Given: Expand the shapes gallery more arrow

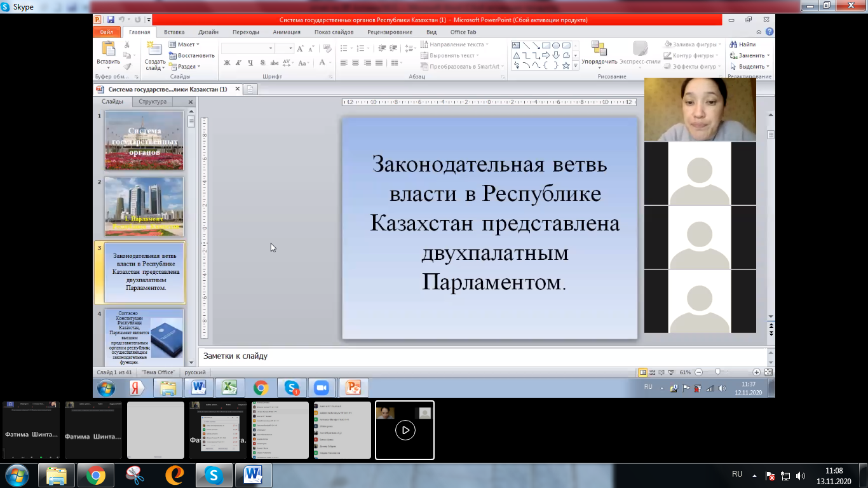Looking at the screenshot, I should pos(576,66).
